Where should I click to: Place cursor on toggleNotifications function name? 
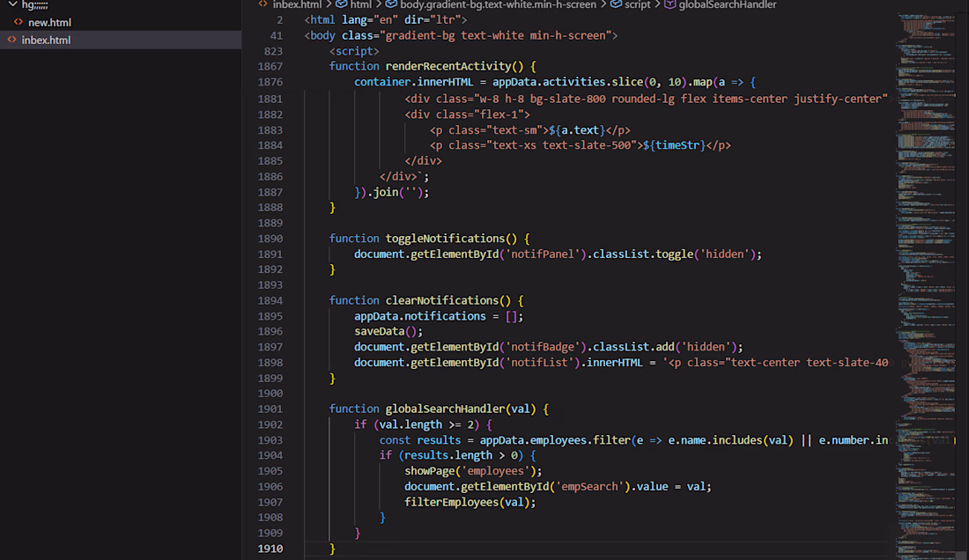tap(445, 239)
